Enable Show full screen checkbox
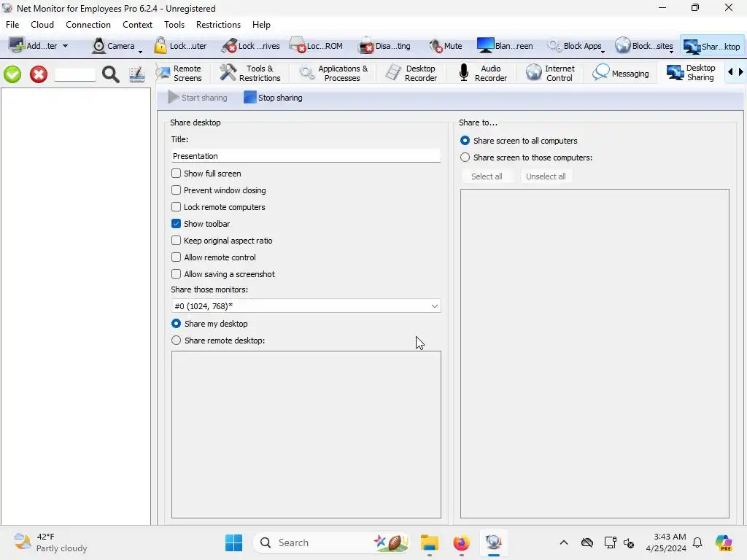Image resolution: width=747 pixels, height=560 pixels. [x=177, y=174]
